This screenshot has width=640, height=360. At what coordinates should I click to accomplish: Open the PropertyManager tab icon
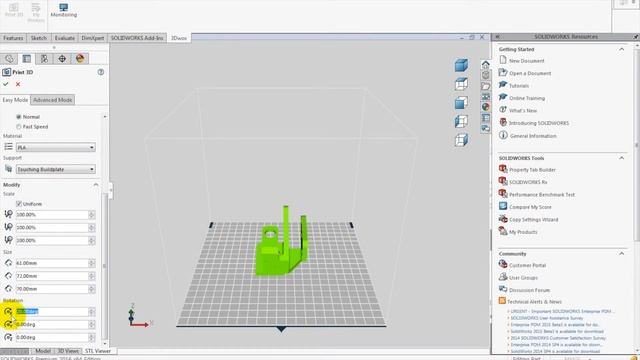point(27,59)
